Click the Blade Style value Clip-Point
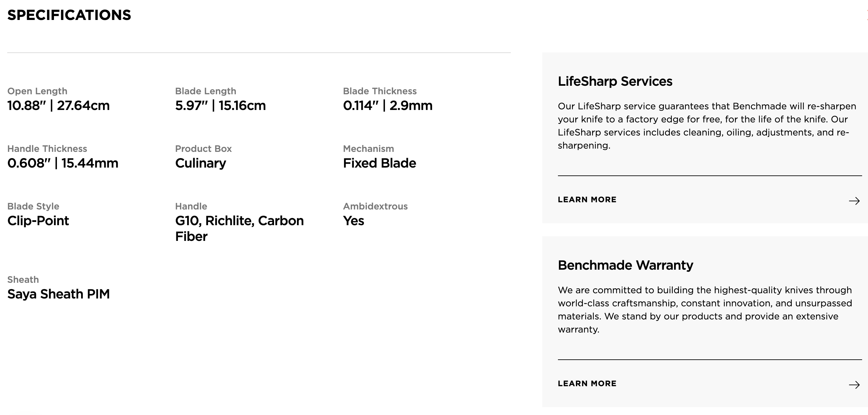This screenshot has width=868, height=415. point(38,221)
